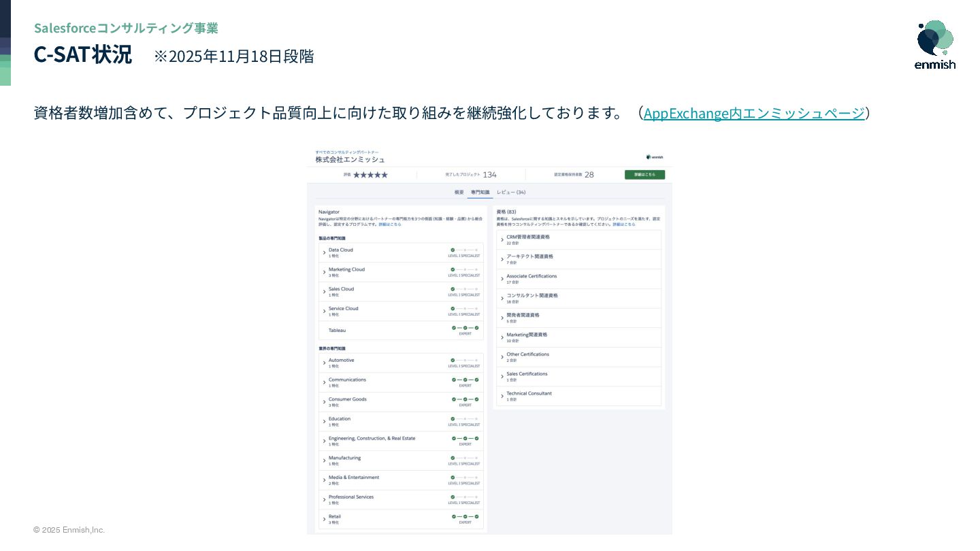Screen dimensions: 980x551
Task: Expand the Sales Cloud row chevron
Action: [324, 292]
